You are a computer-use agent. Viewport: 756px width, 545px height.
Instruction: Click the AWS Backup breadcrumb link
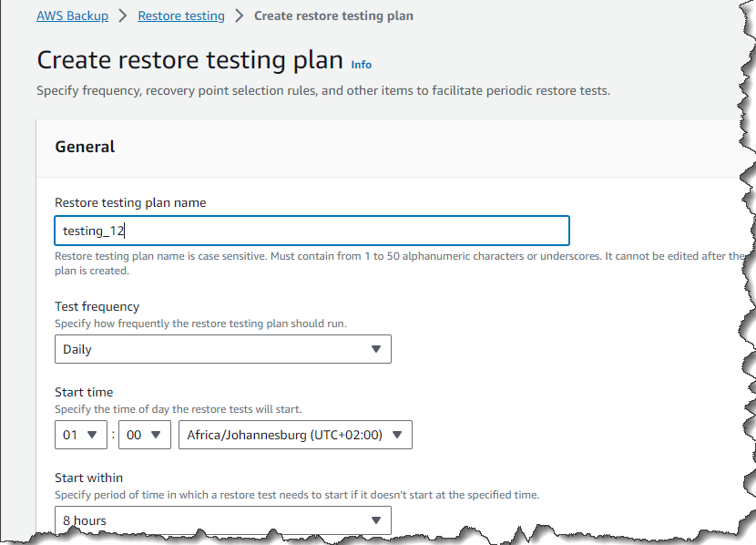72,15
